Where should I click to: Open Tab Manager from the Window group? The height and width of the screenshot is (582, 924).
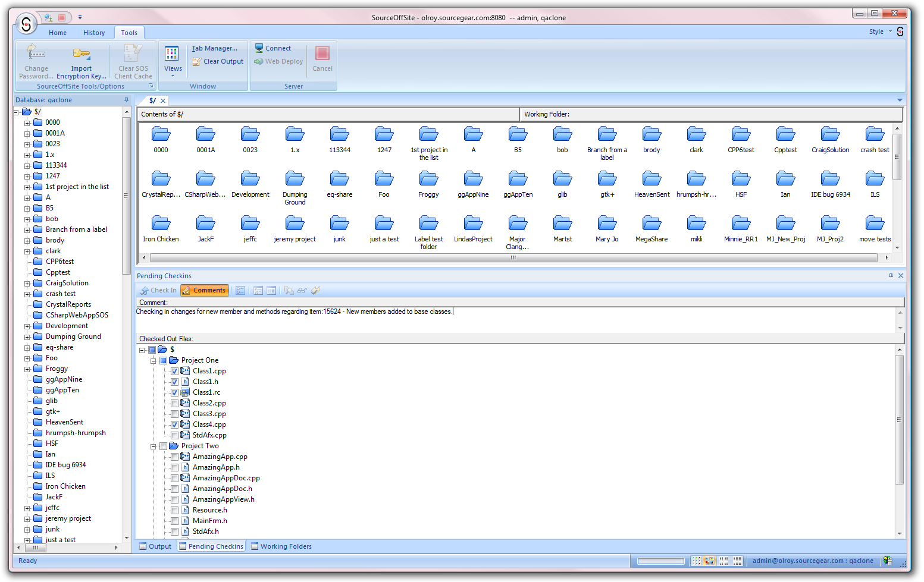[x=215, y=48]
